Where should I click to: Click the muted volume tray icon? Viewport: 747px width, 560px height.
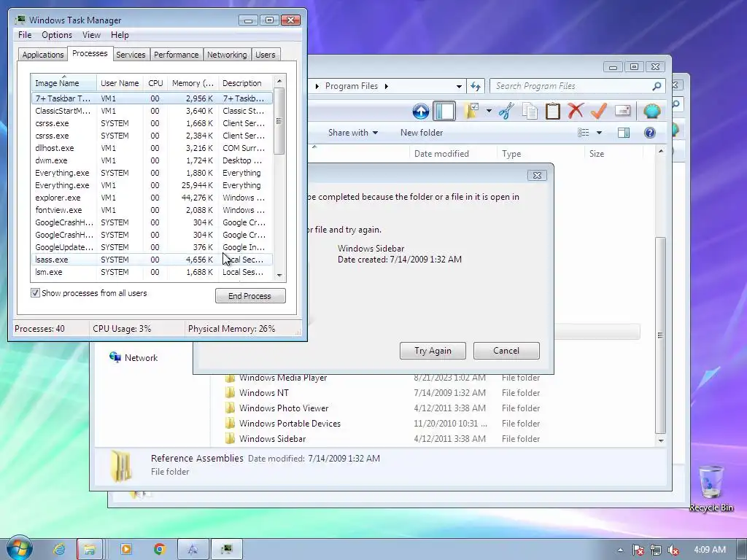pyautogui.click(x=673, y=550)
